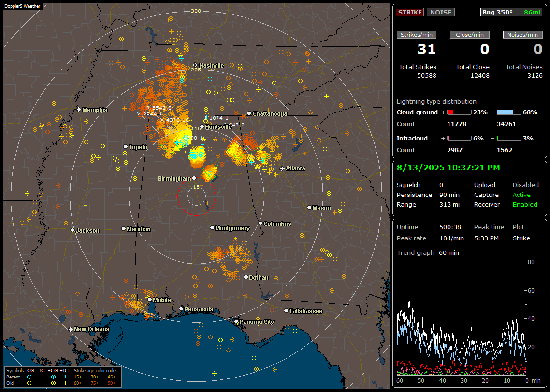Click the Upload status Disabled

(x=525, y=185)
